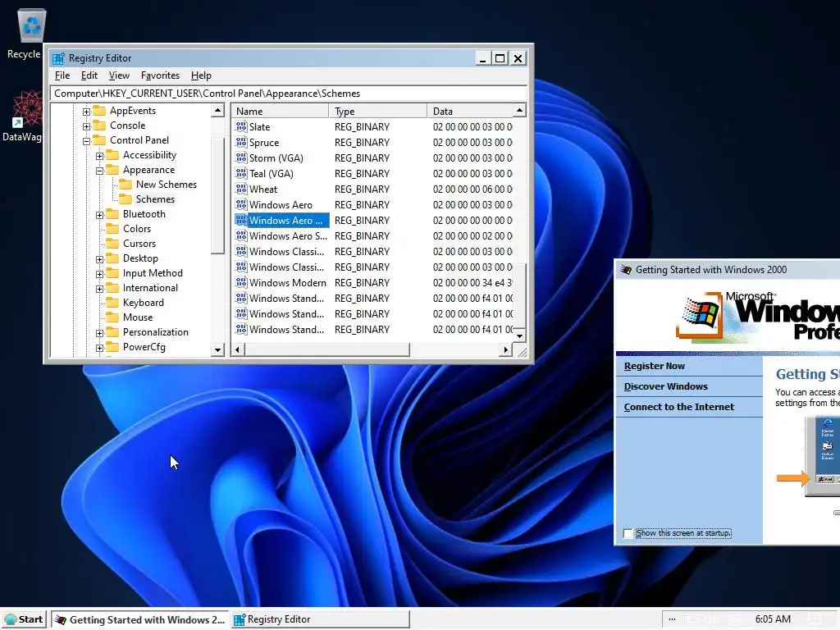The height and width of the screenshot is (630, 840).
Task: Open the Favorites menu
Action: point(160,75)
